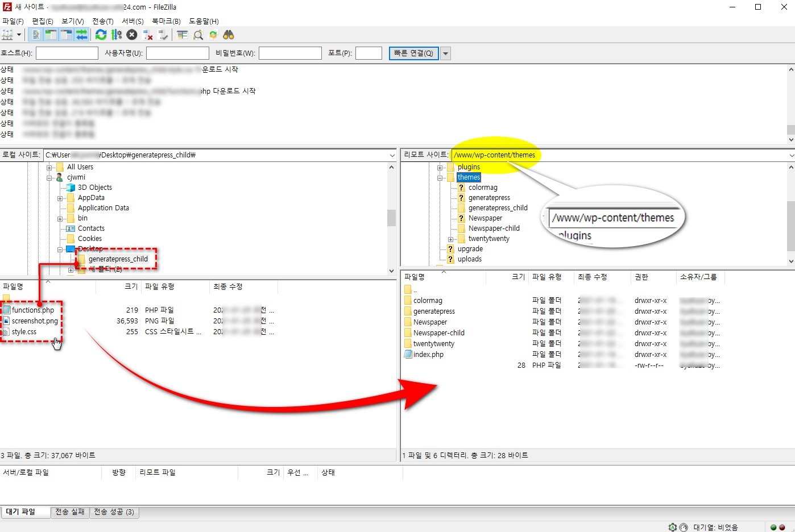Click the disconnect from server icon
This screenshot has width=795, height=532.
(148, 35)
